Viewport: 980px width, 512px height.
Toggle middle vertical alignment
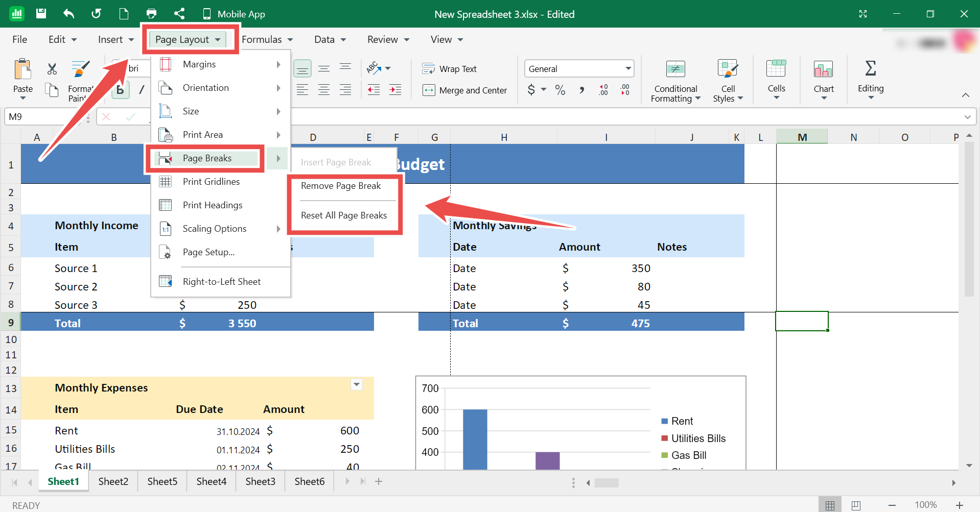pos(324,68)
